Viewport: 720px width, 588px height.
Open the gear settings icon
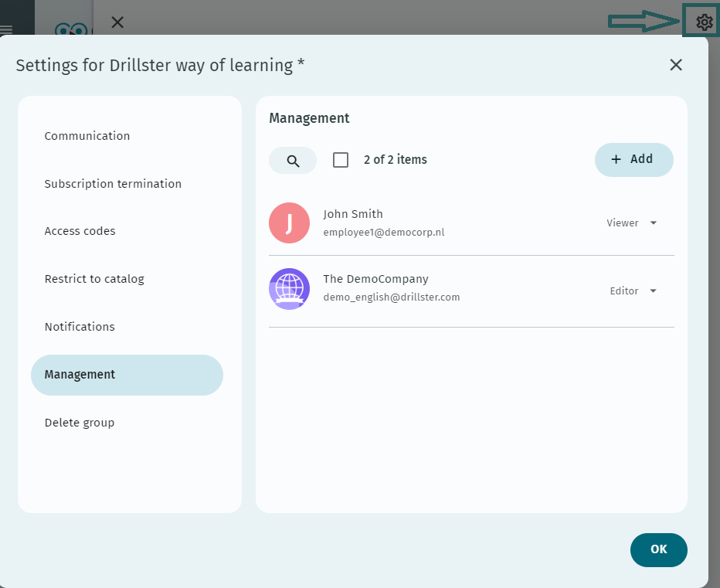[704, 22]
